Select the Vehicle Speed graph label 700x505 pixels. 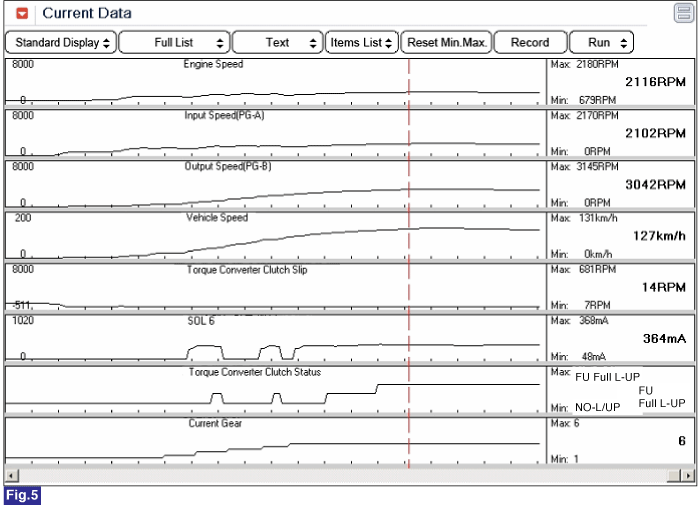pos(217,218)
